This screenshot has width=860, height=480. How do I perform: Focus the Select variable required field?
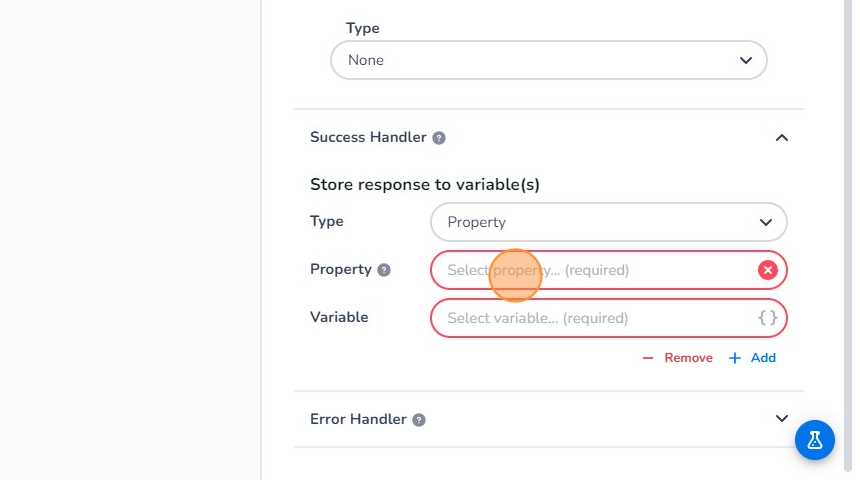click(590, 318)
